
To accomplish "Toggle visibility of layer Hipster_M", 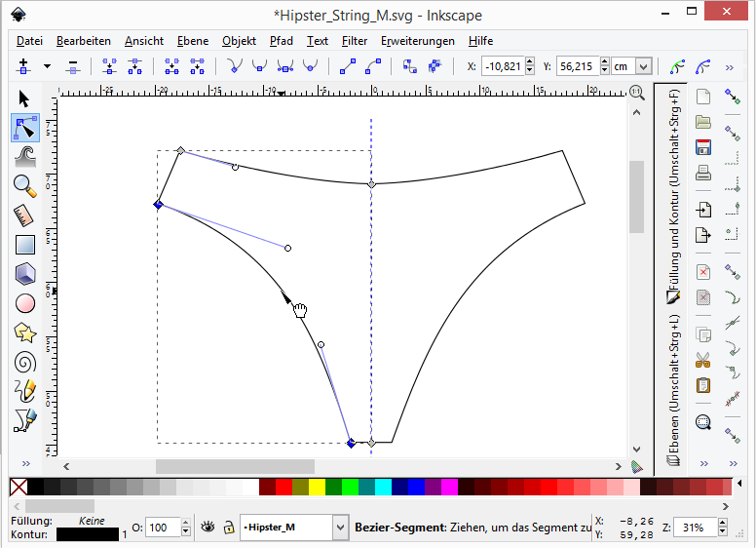I will coord(208,528).
